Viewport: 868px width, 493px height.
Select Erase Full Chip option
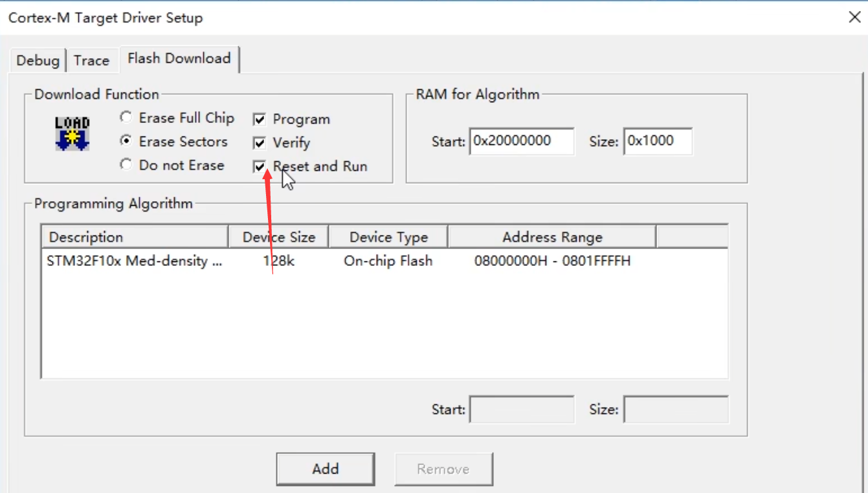click(x=126, y=118)
